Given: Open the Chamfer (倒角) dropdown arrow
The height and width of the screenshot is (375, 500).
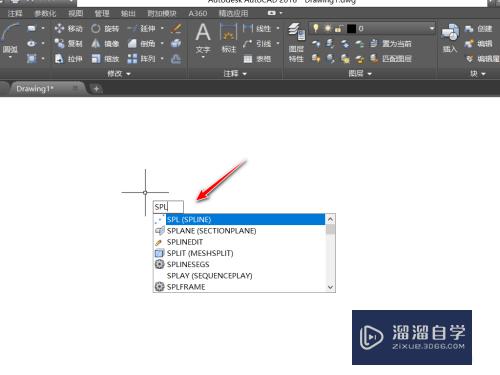Looking at the screenshot, I should tap(162, 43).
